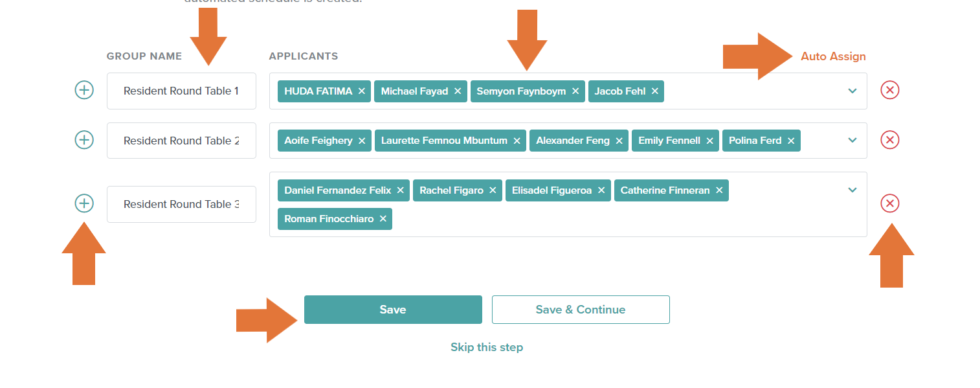Remove Jacob Fehl tag with its x
980x388 pixels.
click(x=655, y=91)
